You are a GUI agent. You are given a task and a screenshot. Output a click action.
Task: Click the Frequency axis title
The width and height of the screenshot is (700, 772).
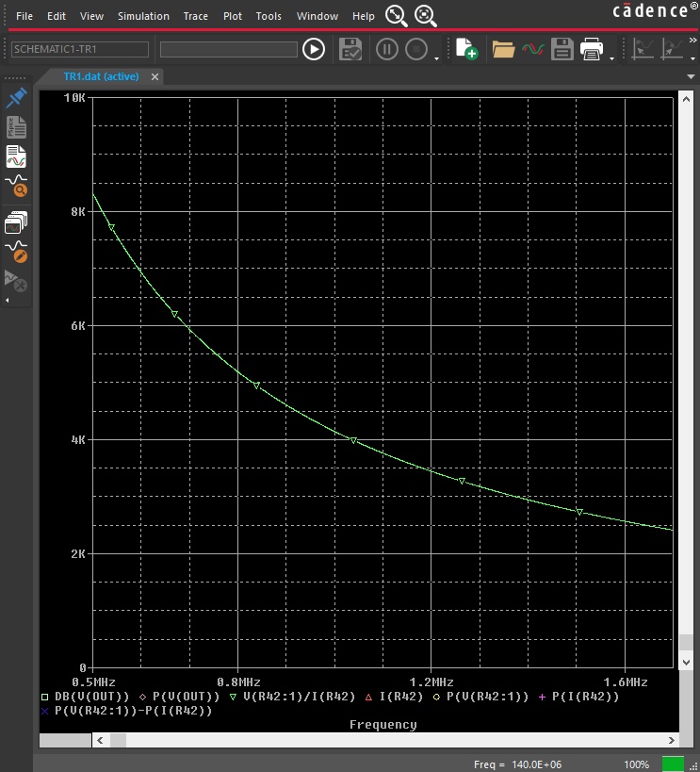[383, 725]
